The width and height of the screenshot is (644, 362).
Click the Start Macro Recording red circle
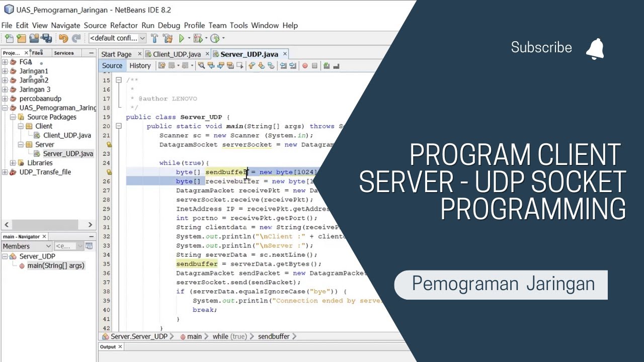pyautogui.click(x=305, y=65)
